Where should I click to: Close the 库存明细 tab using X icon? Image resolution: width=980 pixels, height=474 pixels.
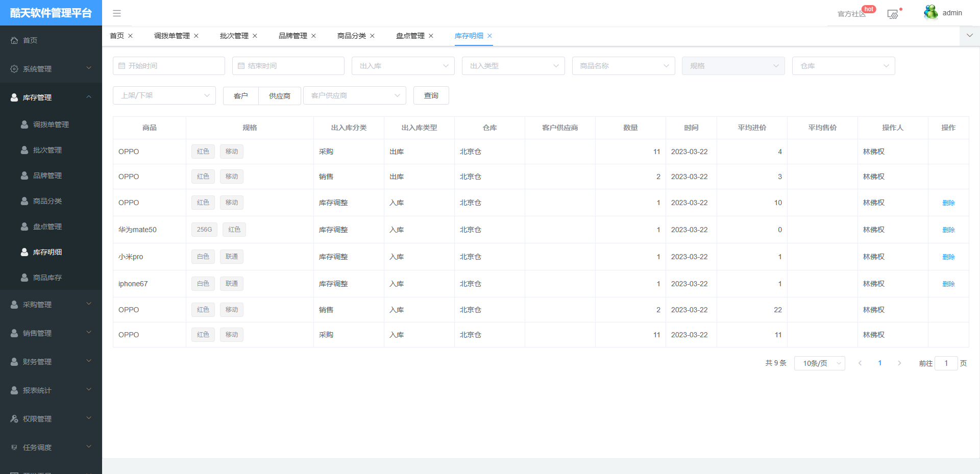tap(489, 36)
